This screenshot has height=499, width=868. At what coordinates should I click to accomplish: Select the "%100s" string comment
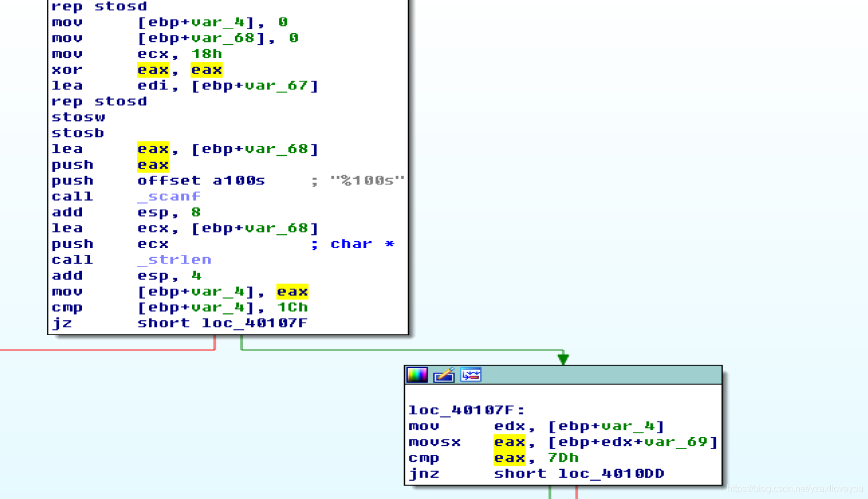[x=367, y=180]
